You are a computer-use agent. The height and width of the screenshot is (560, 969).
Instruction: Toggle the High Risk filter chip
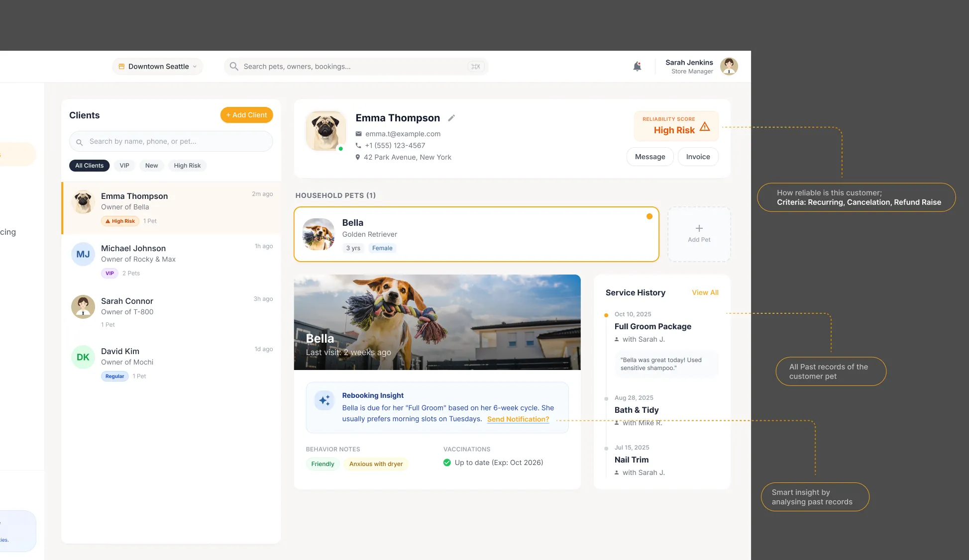187,165
